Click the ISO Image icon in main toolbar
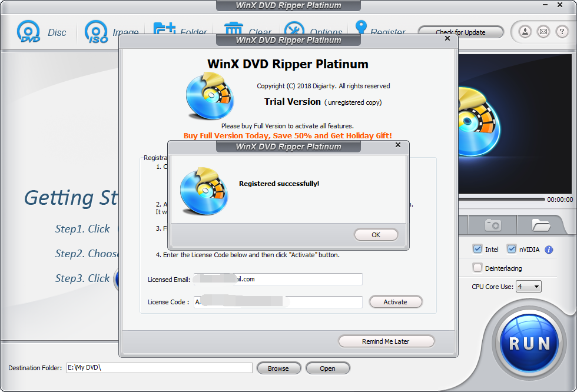The image size is (577, 392). pos(97,32)
